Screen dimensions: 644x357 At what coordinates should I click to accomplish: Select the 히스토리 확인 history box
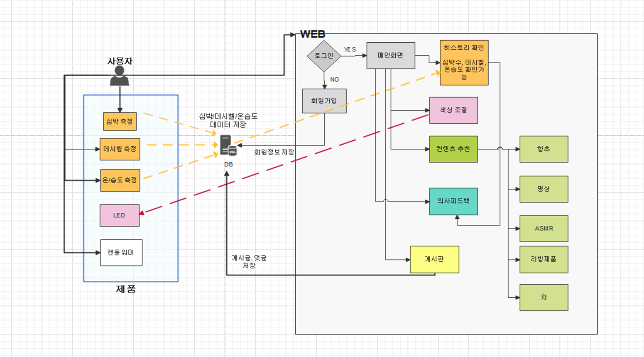[x=464, y=63]
